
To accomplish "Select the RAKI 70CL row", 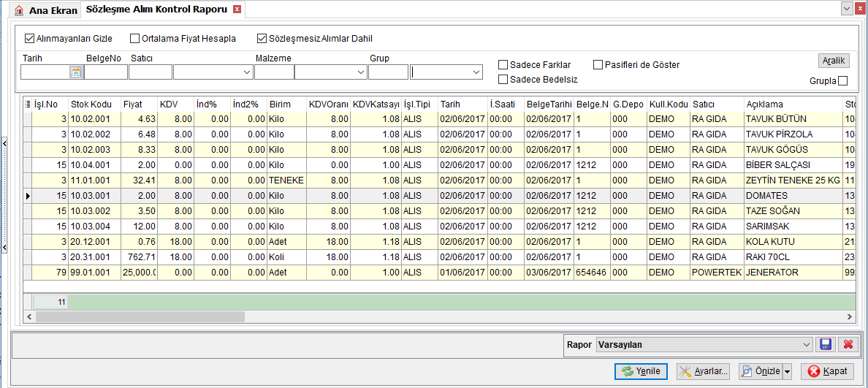I will 439,256.
